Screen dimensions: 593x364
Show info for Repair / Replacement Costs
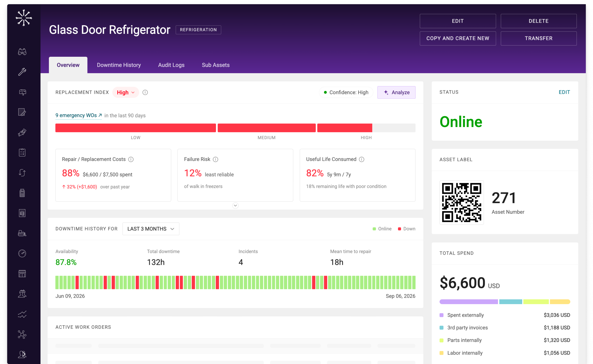[131, 159]
